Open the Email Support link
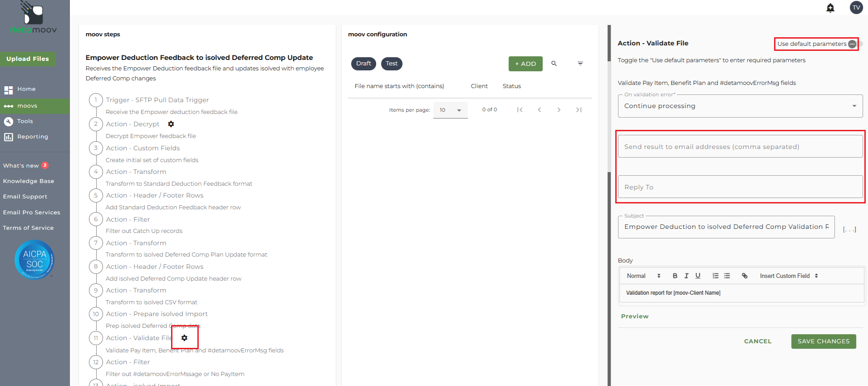 point(25,197)
